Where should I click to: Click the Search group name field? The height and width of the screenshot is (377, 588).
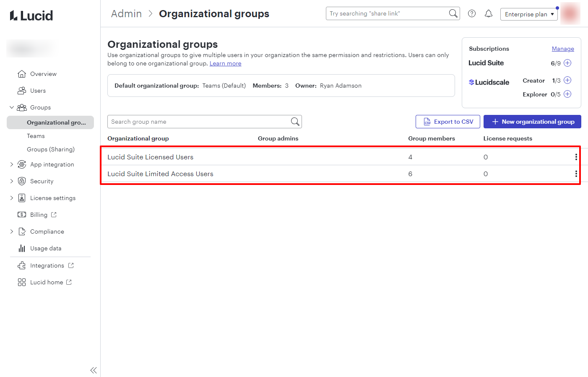(197, 122)
